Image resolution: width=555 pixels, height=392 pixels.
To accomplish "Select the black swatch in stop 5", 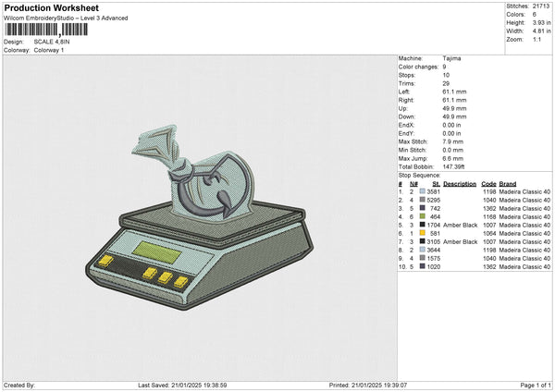I will click(x=424, y=224).
